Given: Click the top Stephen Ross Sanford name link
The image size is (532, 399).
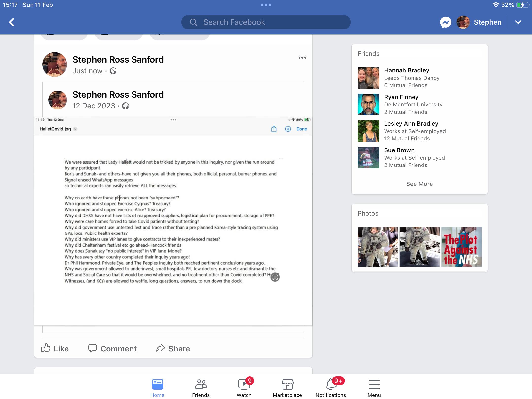Looking at the screenshot, I should point(118,59).
